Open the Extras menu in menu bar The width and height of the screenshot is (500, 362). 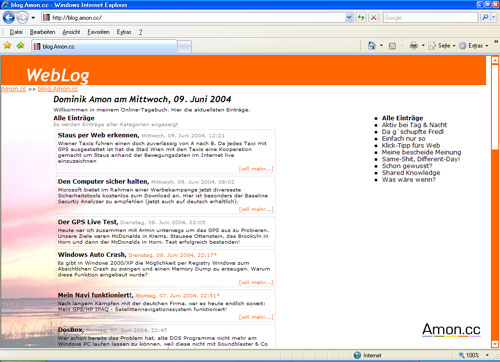tap(124, 32)
